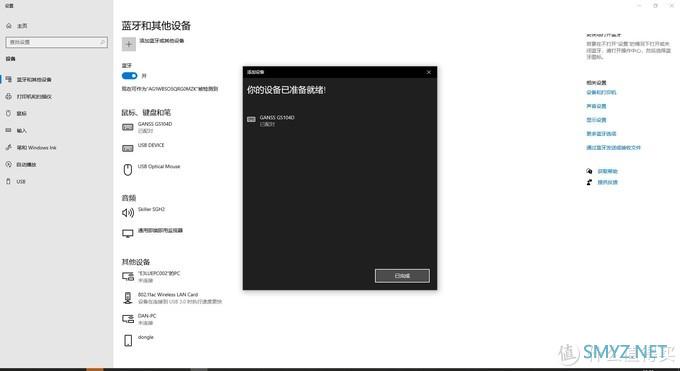Viewport: 680px width, 371px height.
Task: Click the Typing (输入) sidebar keyboard icon
Action: (x=9, y=130)
